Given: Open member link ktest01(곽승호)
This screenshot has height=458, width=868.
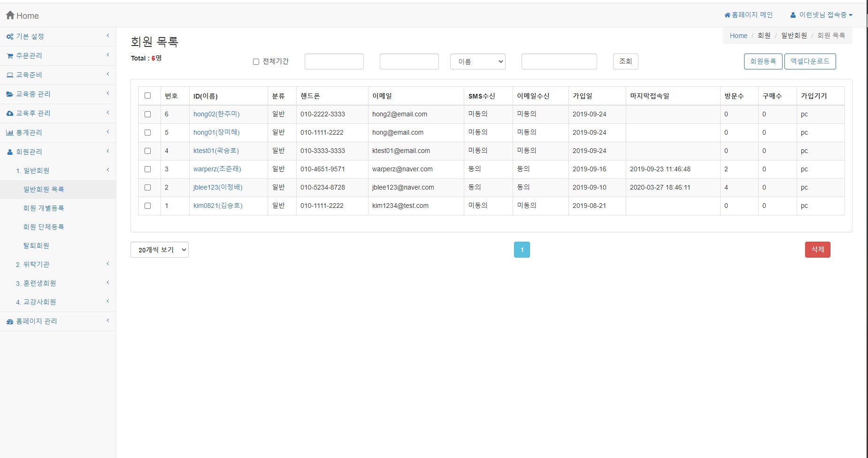Looking at the screenshot, I should (216, 151).
